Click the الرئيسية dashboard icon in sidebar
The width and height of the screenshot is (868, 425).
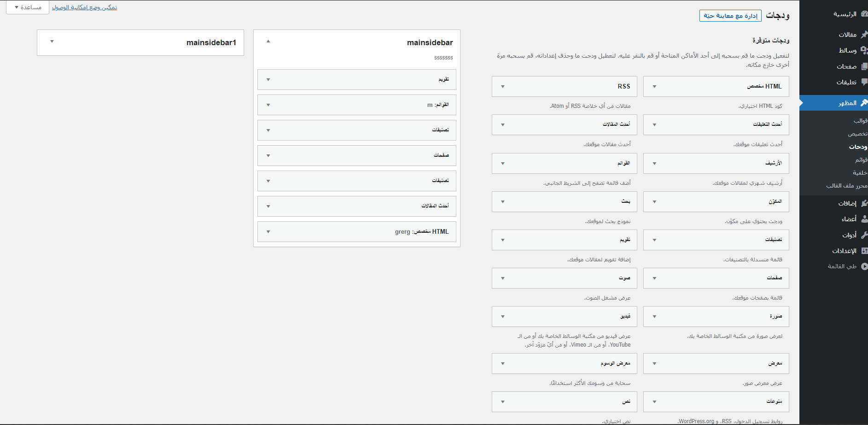click(x=864, y=14)
